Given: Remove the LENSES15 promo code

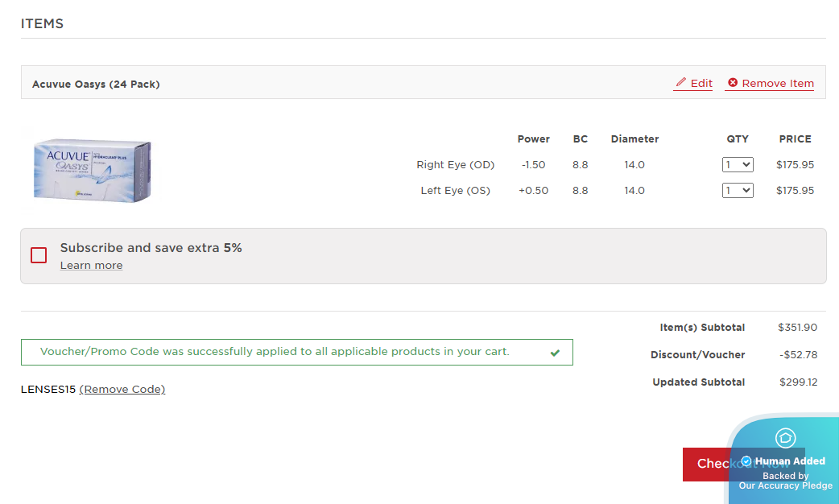Looking at the screenshot, I should (x=122, y=390).
